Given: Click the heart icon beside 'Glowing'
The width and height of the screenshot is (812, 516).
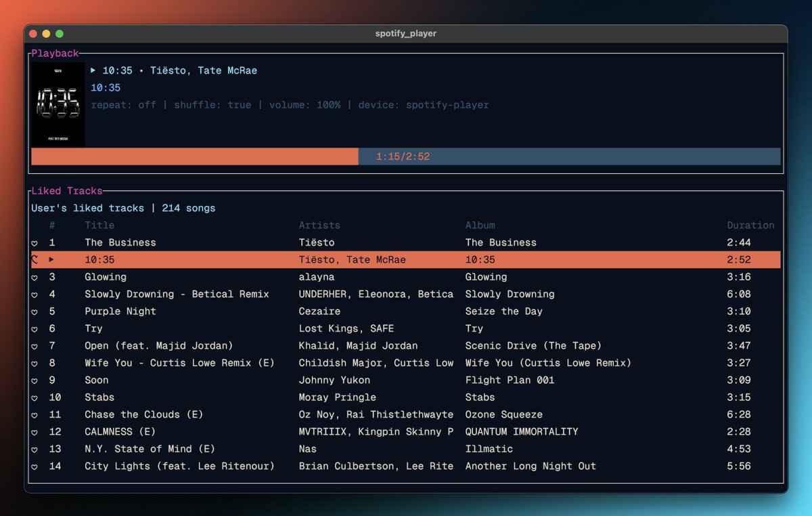Looking at the screenshot, I should coord(35,277).
